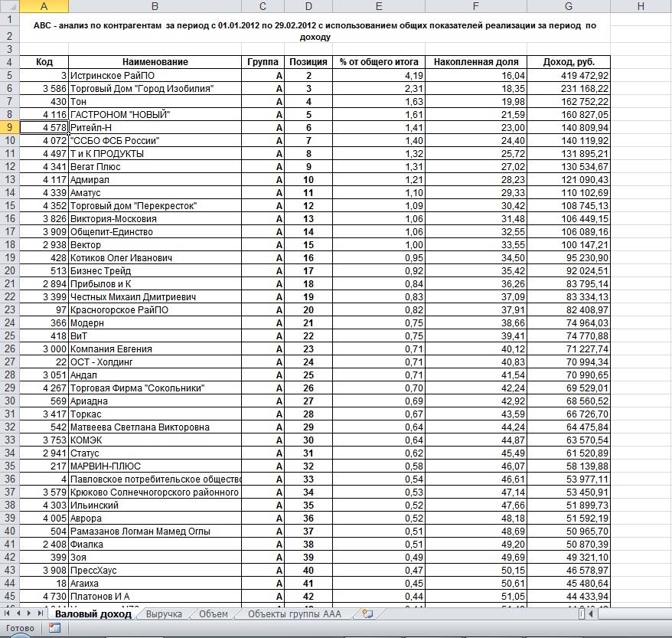Image resolution: width=672 pixels, height=638 pixels.
Task: Select the cell ОСТ - Холдинг
Action: (155, 362)
